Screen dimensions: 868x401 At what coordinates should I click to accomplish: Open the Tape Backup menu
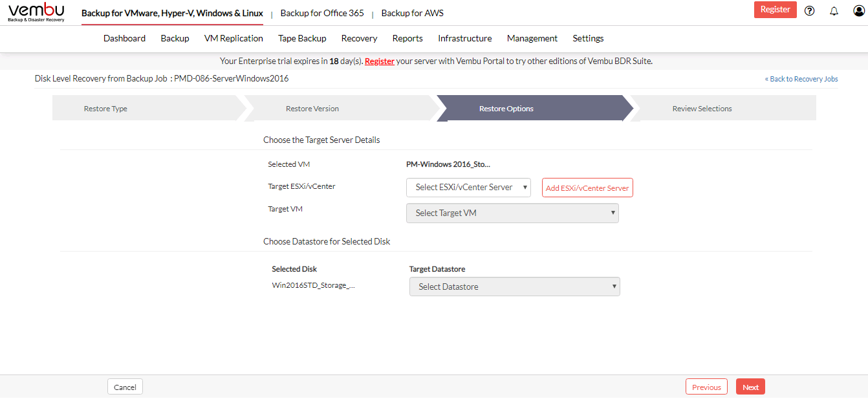(302, 38)
